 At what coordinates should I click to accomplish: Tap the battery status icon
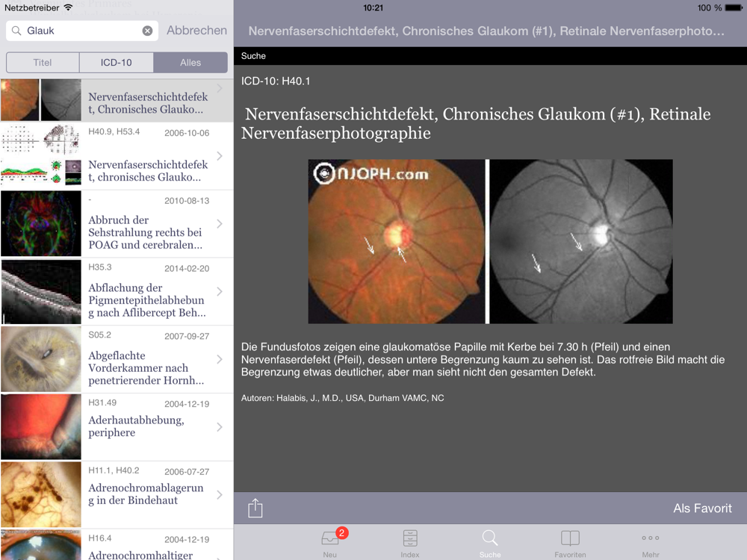pyautogui.click(x=734, y=7)
